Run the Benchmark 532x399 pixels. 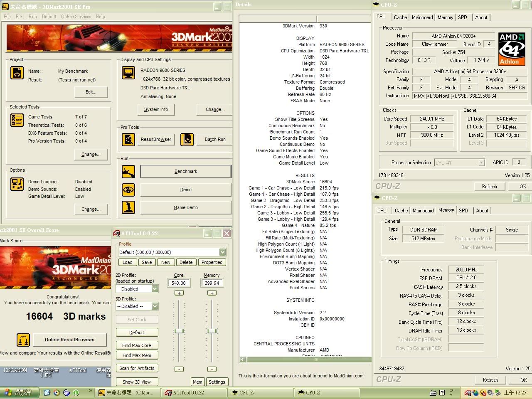[185, 171]
